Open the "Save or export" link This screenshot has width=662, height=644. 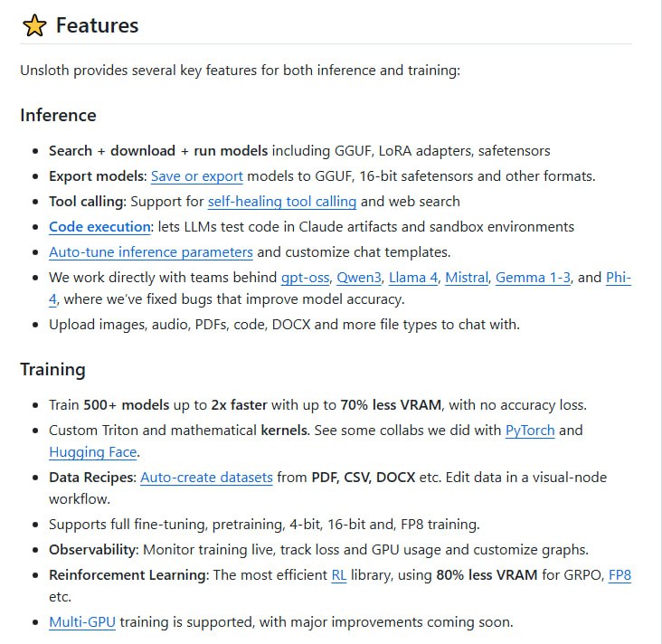click(x=196, y=176)
